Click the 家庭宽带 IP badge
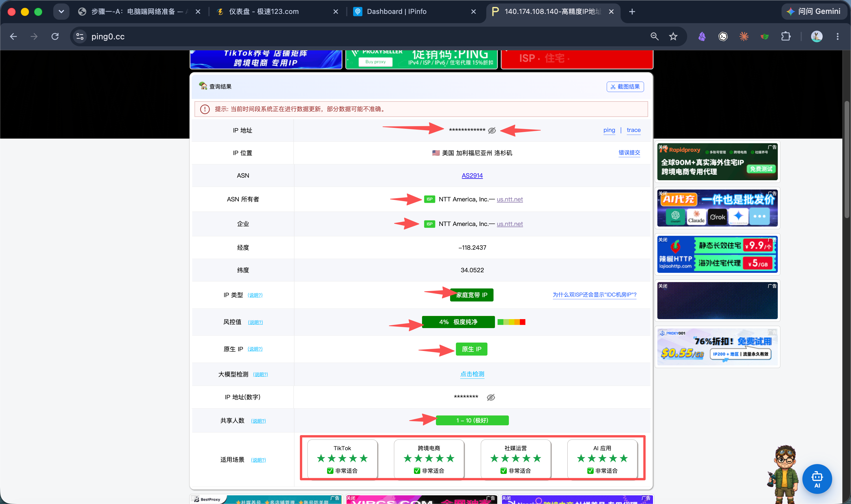The height and width of the screenshot is (504, 851). tap(472, 295)
